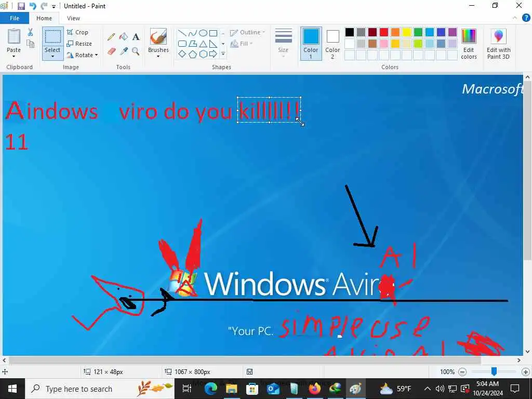Click the Resize button
Image resolution: width=532 pixels, height=399 pixels.
[79, 44]
